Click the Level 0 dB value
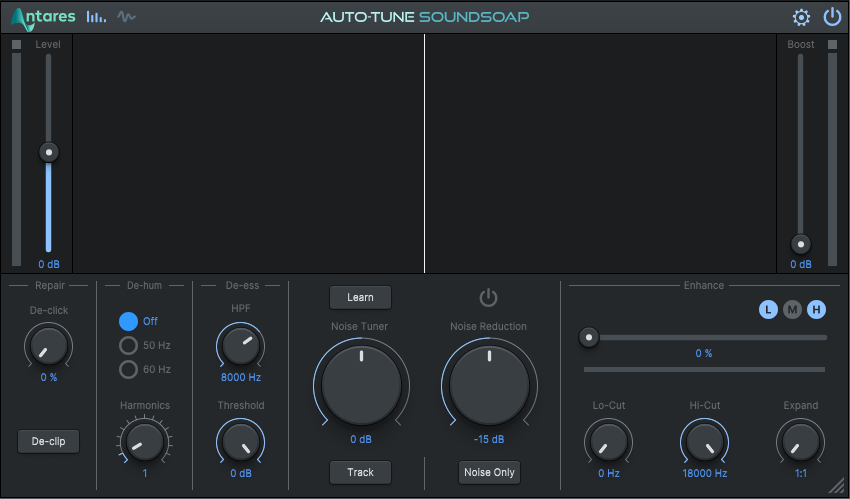 pos(49,264)
